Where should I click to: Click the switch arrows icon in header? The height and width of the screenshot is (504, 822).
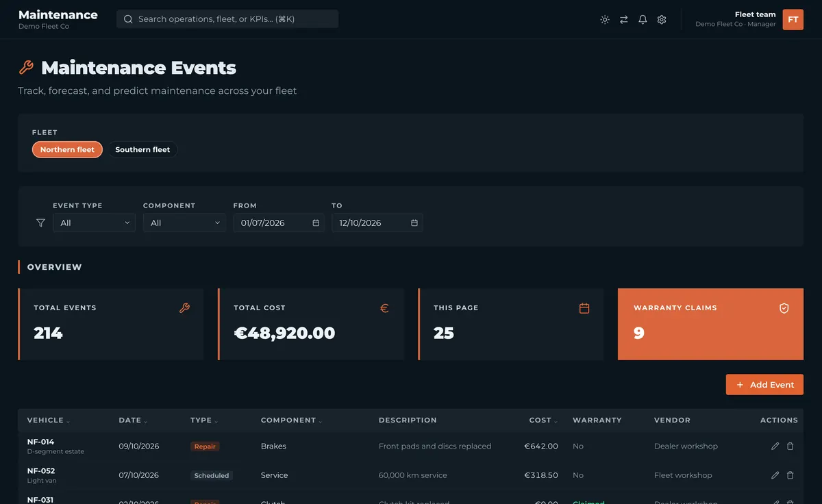tap(624, 20)
